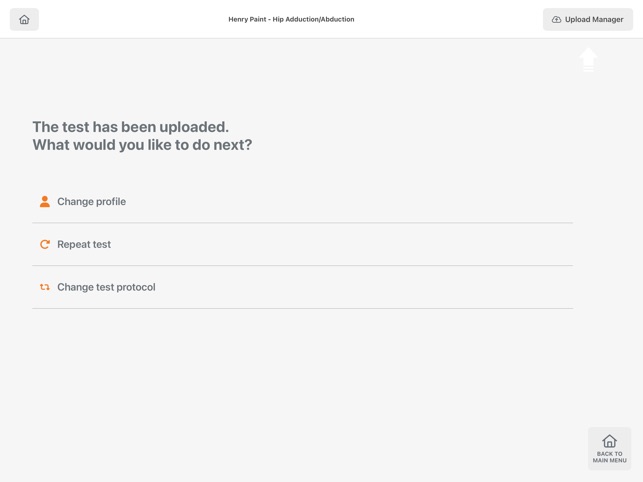
Task: Click the house icon in bottom-right button
Action: click(x=609, y=441)
